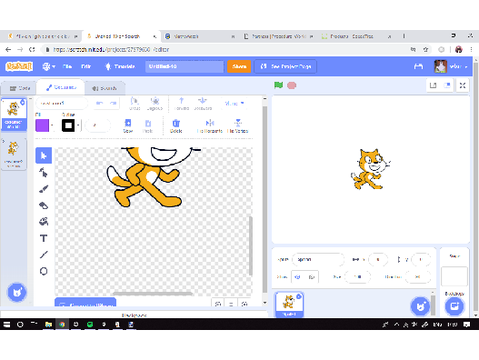Expand the language globe menu

pyautogui.click(x=49, y=66)
